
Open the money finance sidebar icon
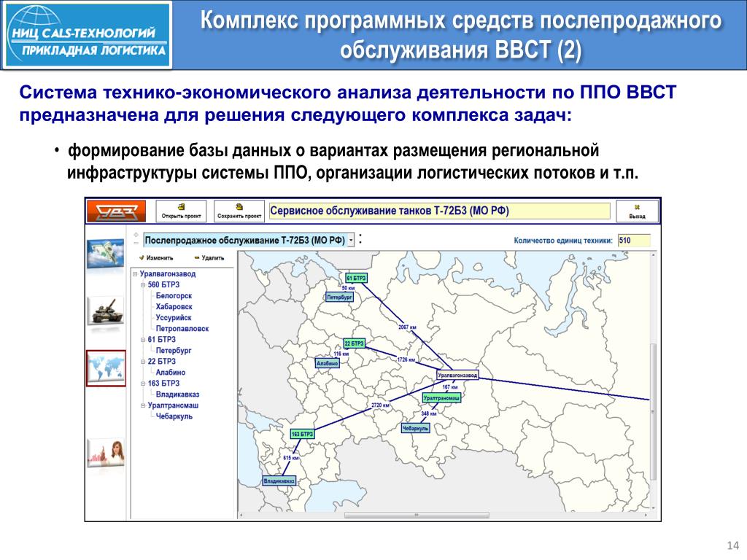click(x=105, y=254)
